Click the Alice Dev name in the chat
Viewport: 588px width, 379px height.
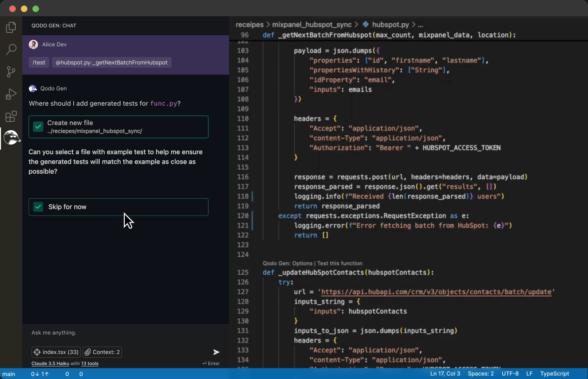point(54,44)
